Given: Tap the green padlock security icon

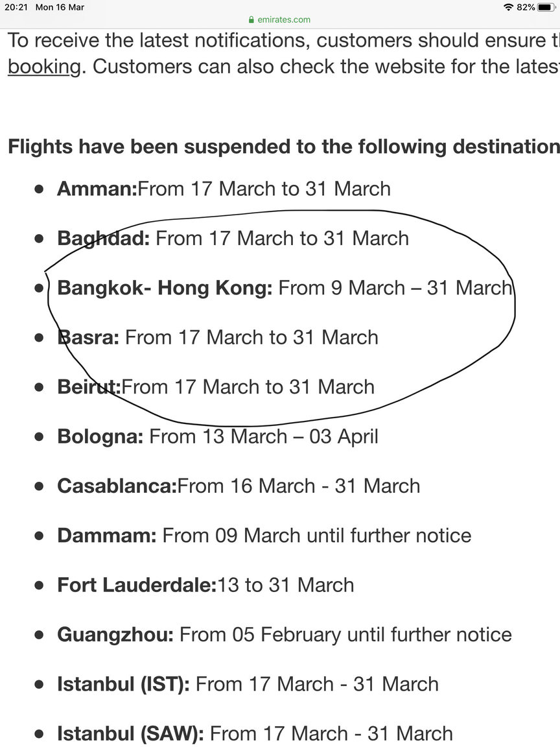Looking at the screenshot, I should tap(251, 19).
